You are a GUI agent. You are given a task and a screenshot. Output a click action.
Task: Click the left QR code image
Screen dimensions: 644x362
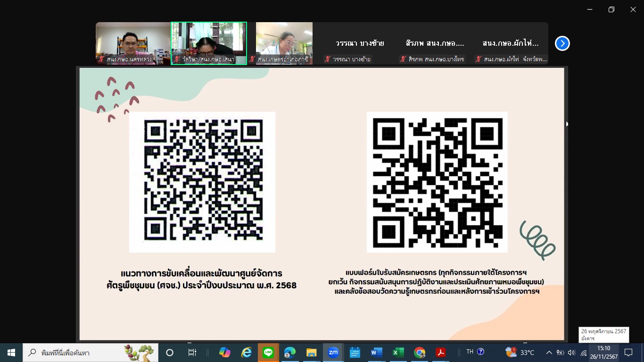pos(202,182)
